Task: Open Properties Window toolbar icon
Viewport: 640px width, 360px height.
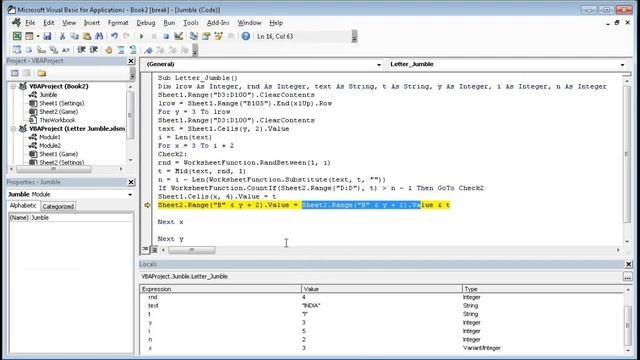Action: point(206,36)
